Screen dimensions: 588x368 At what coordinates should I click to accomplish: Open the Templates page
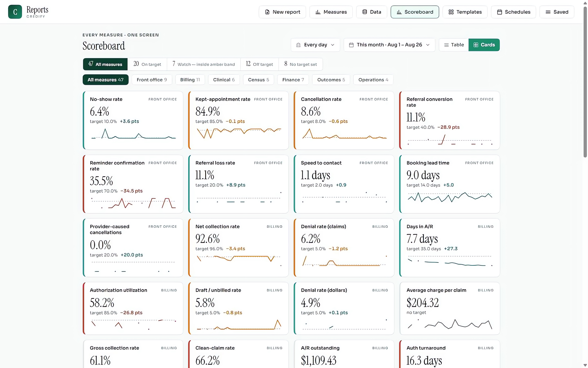pos(465,12)
